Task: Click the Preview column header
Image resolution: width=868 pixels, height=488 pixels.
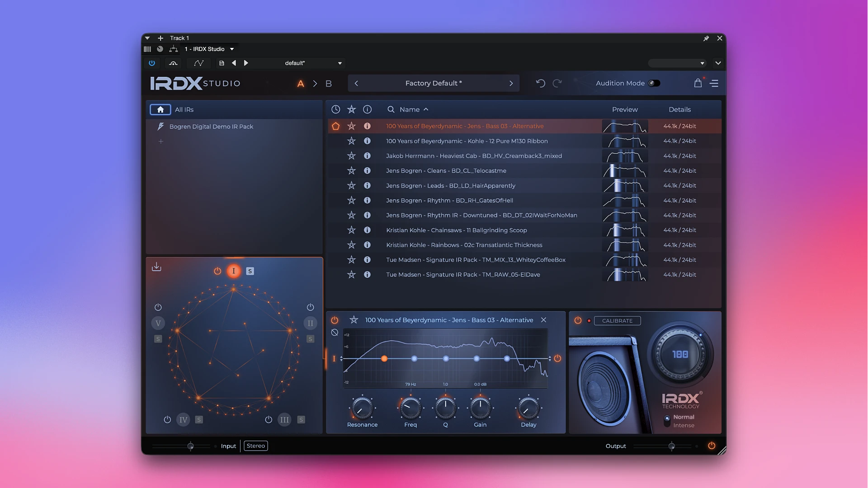Action: (625, 109)
